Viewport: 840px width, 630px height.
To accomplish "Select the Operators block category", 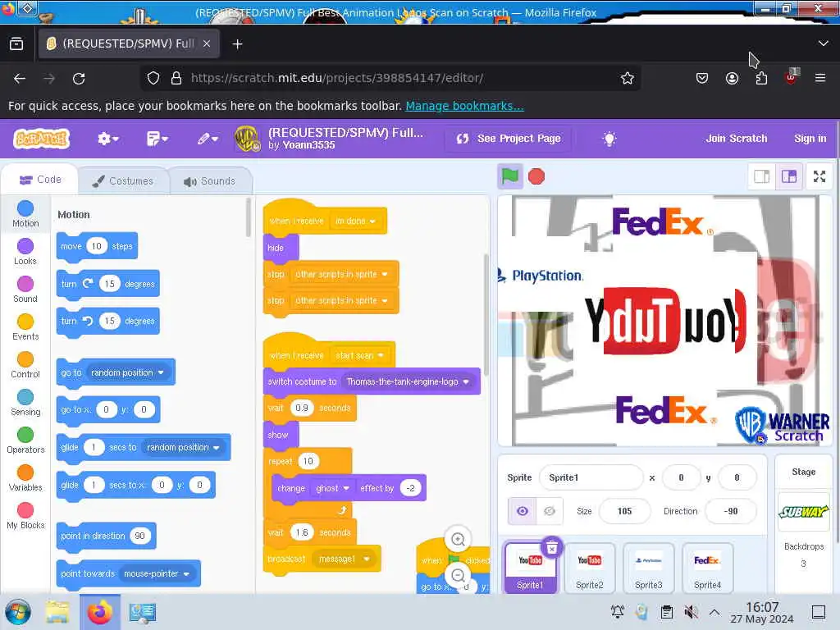I will pos(25,440).
